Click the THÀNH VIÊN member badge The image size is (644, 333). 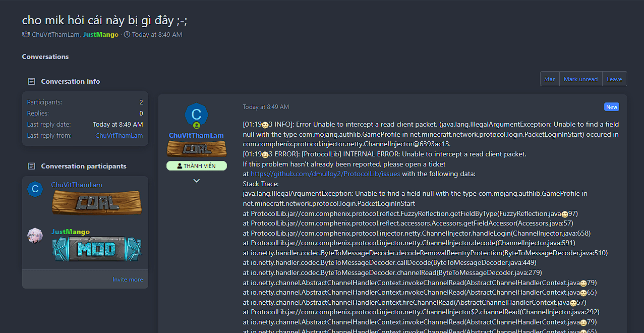(x=197, y=165)
